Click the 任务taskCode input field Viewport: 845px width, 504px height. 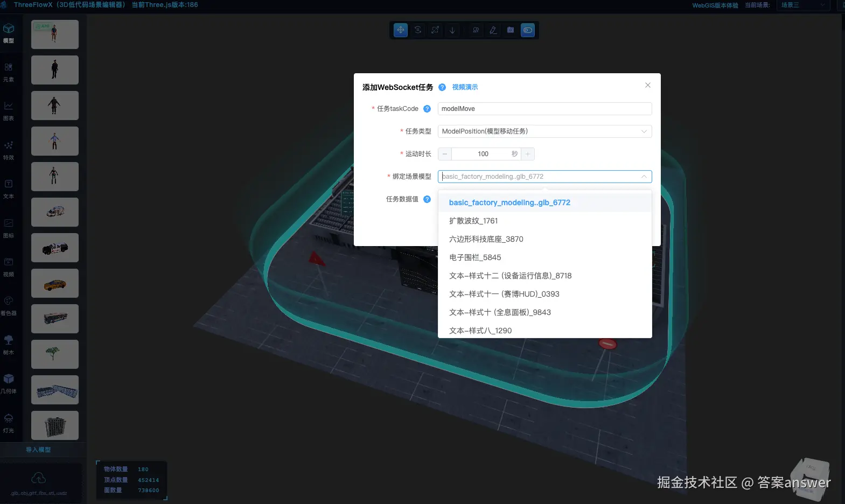pos(545,109)
